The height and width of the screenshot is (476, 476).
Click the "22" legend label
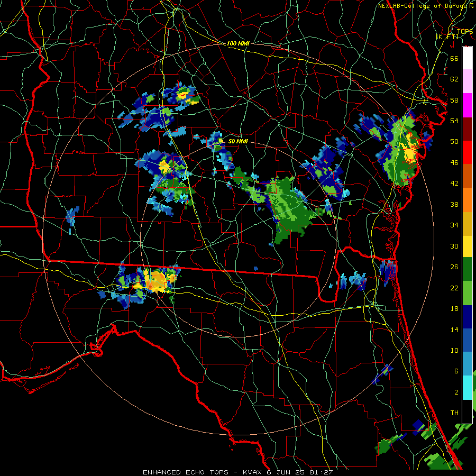(454, 288)
